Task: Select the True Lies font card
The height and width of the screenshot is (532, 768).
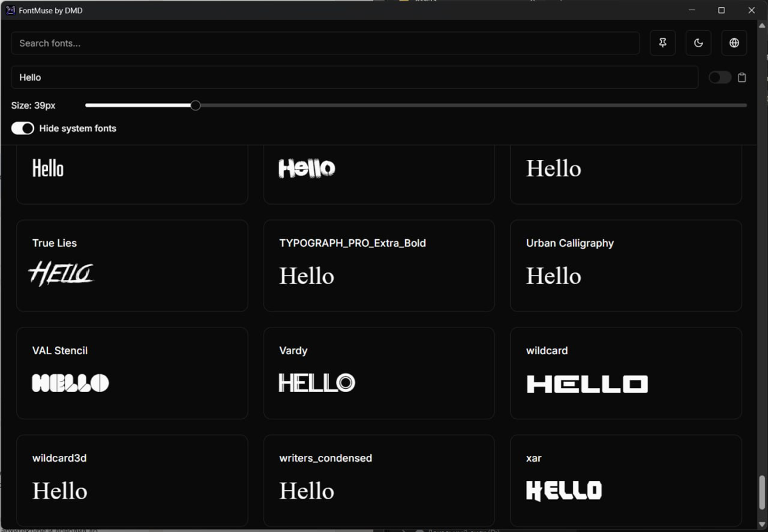Action: (x=132, y=265)
